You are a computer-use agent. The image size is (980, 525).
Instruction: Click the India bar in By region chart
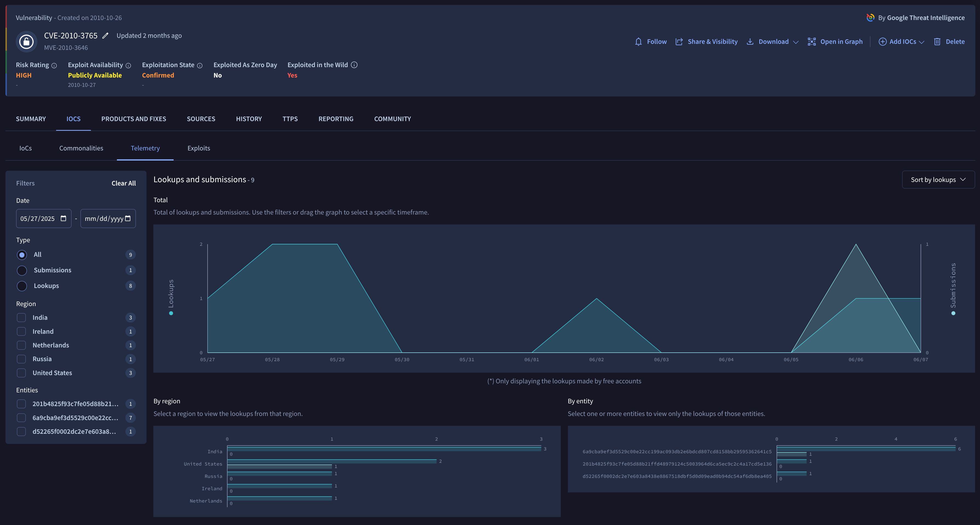(x=384, y=449)
